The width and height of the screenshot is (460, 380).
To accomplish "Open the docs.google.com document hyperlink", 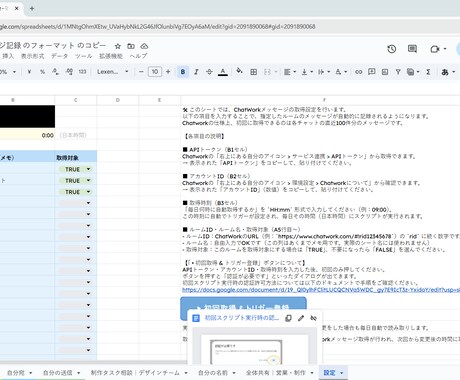I will click(321, 290).
